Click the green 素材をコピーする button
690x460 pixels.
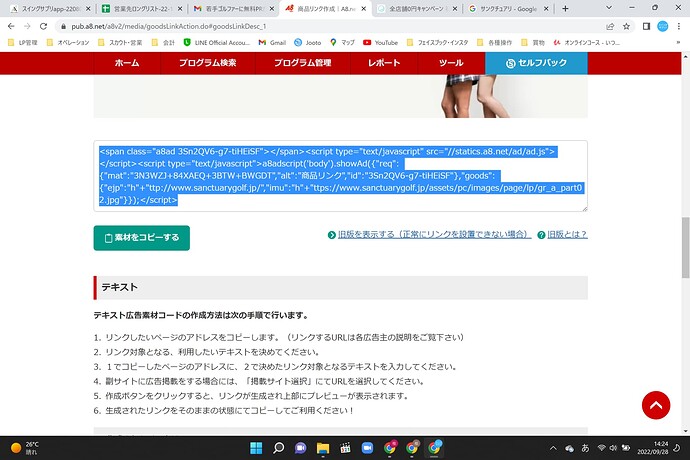point(142,238)
